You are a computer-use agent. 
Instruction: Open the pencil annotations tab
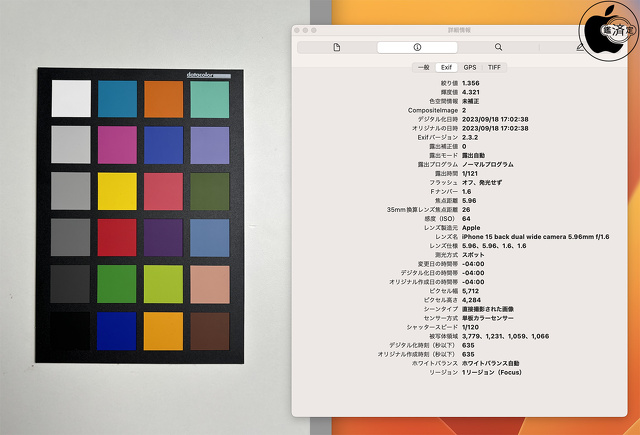pyautogui.click(x=579, y=47)
